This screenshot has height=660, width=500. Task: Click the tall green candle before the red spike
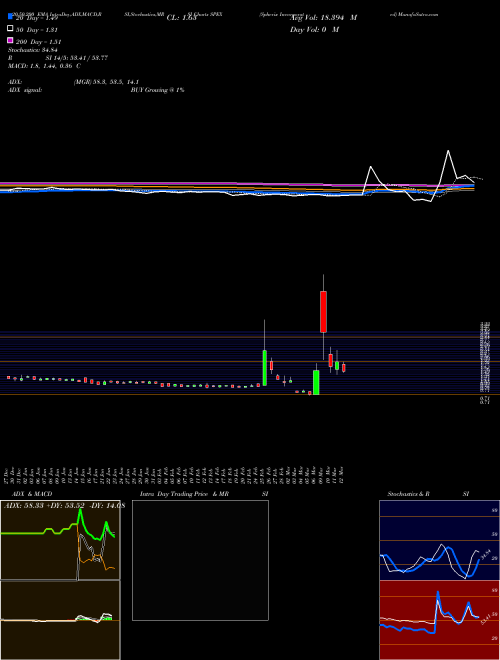click(x=316, y=382)
